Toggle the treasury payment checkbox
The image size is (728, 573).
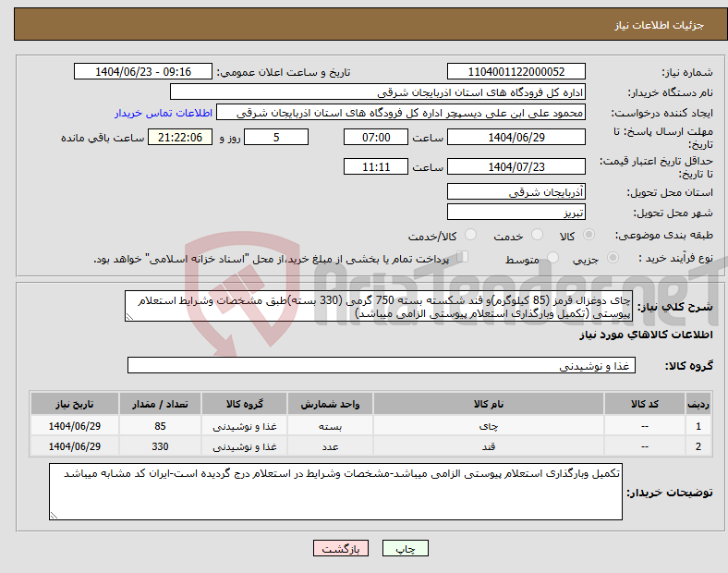click(x=464, y=258)
